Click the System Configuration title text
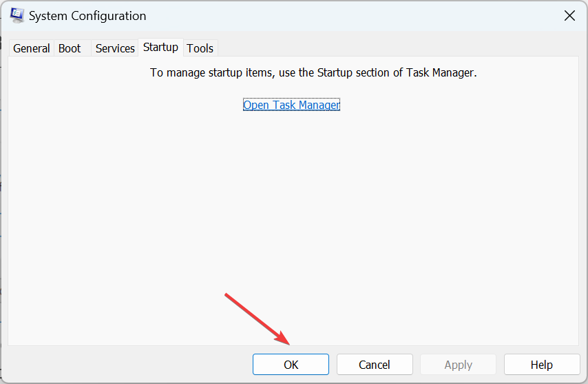The image size is (588, 384). (x=87, y=16)
